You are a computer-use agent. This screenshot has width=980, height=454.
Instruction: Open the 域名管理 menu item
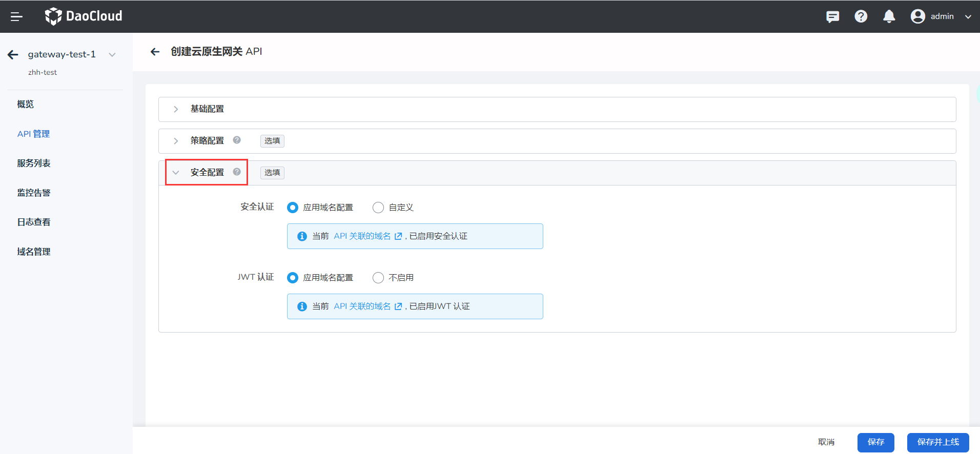pos(33,252)
